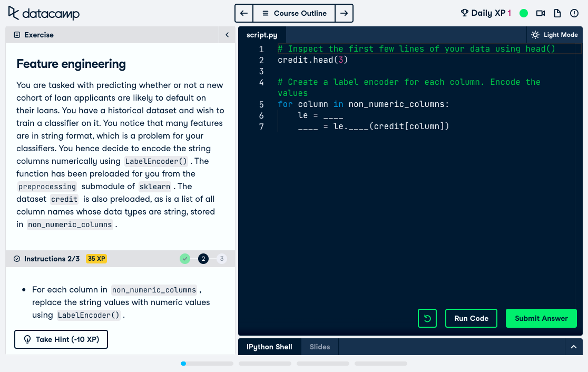Open the document notes icon
Viewport: 588px width, 372px height.
pos(557,13)
